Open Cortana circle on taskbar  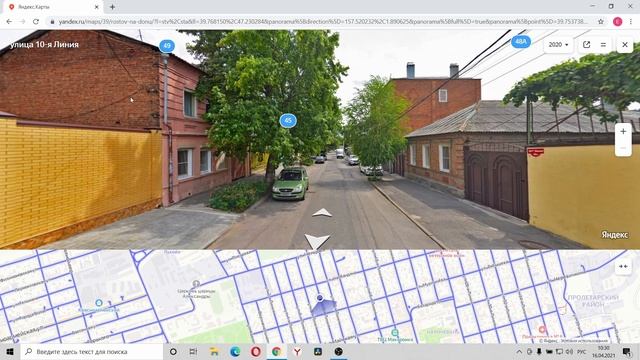(173, 351)
